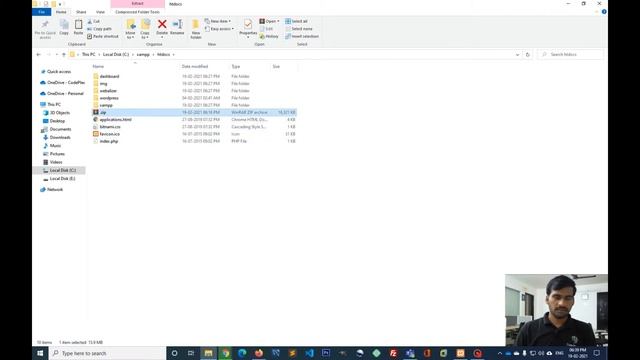Refresh the current folder view
Viewport: 640px width, 360px height.
[528, 54]
